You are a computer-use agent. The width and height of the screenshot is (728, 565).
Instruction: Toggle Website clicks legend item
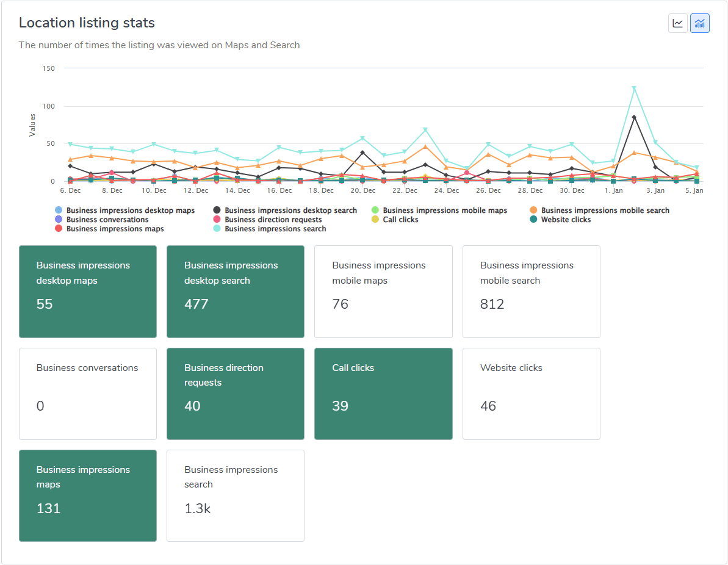(x=560, y=220)
